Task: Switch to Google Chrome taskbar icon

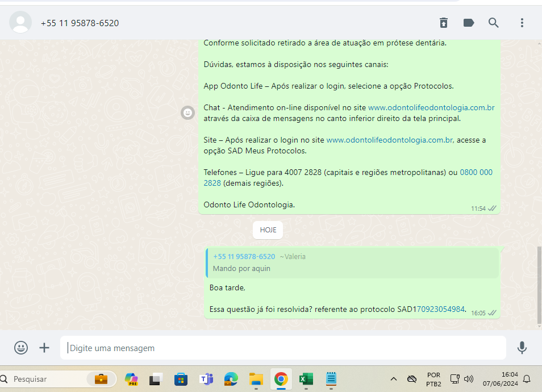Action: click(x=281, y=379)
